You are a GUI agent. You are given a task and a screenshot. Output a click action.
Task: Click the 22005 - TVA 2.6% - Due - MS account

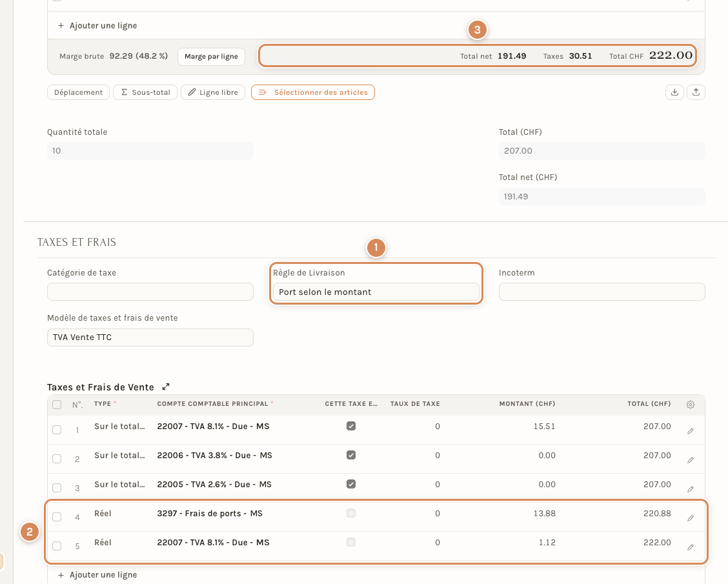(214, 484)
